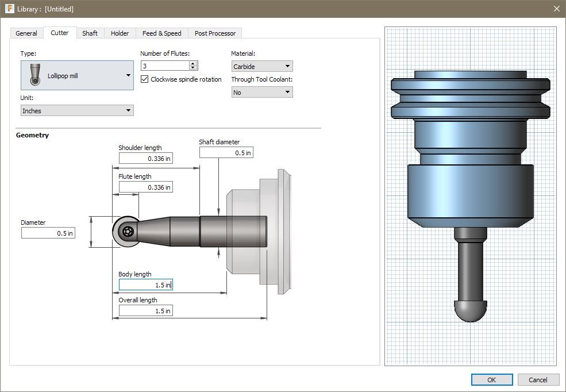Switch to the General tab

point(26,33)
